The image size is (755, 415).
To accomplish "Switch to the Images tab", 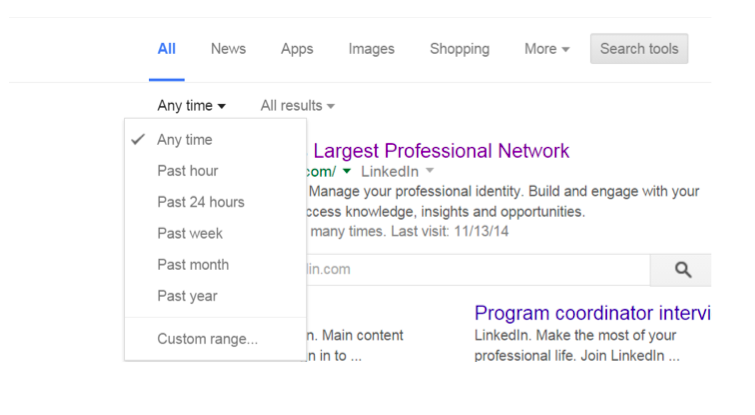I will pos(371,49).
